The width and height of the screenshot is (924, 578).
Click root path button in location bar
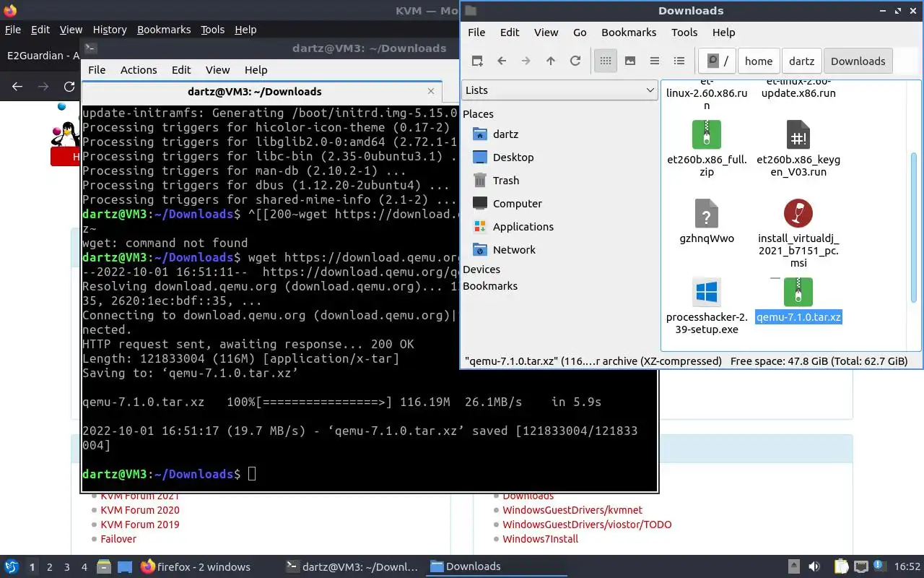pyautogui.click(x=718, y=61)
